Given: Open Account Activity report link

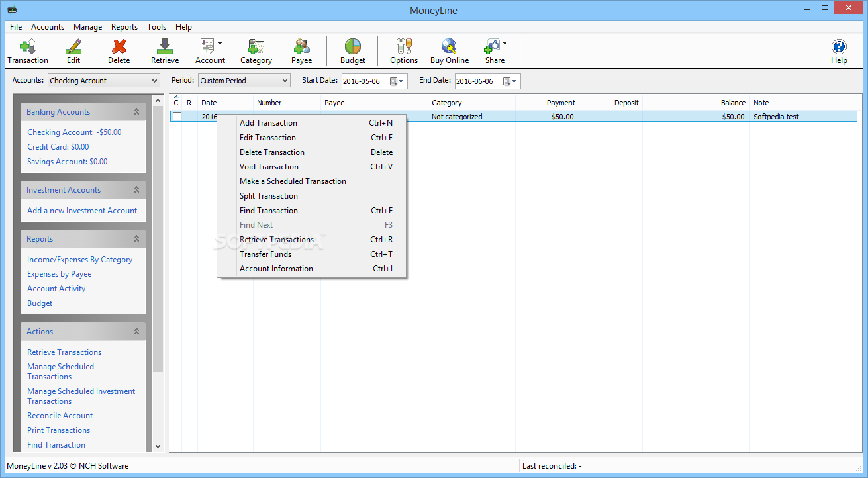Looking at the screenshot, I should click(x=56, y=289).
